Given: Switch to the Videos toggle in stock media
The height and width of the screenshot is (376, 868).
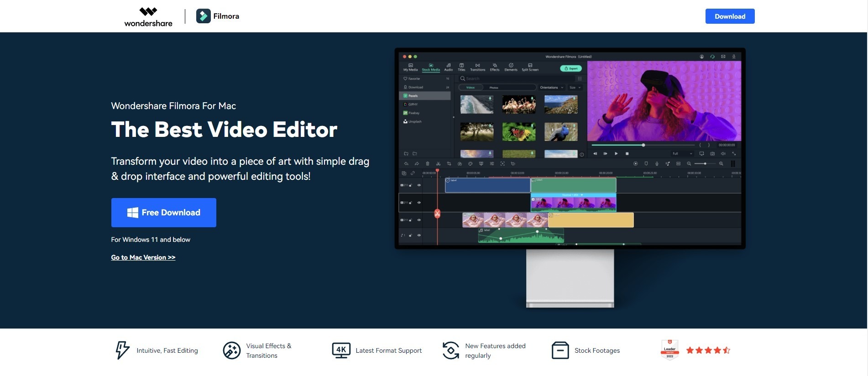Looking at the screenshot, I should click(471, 87).
